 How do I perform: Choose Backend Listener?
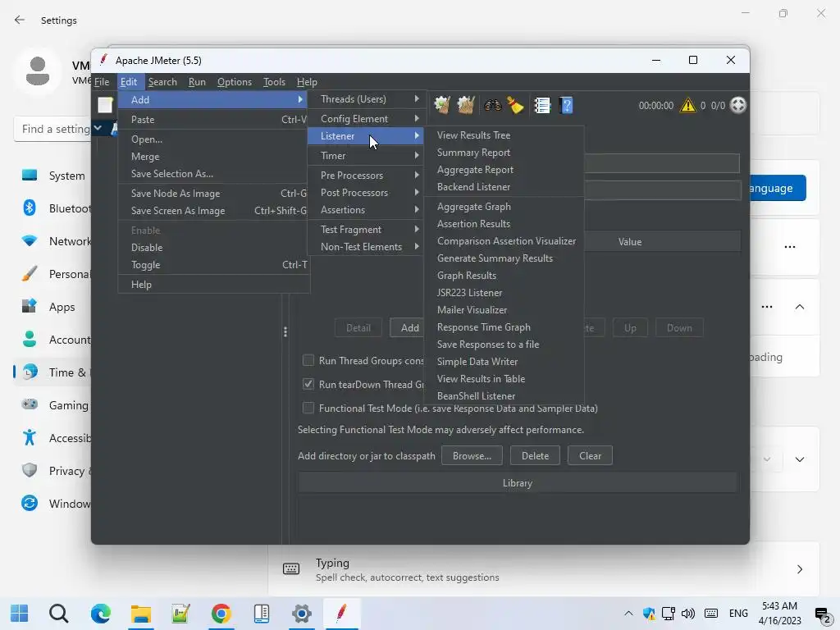(x=504, y=186)
